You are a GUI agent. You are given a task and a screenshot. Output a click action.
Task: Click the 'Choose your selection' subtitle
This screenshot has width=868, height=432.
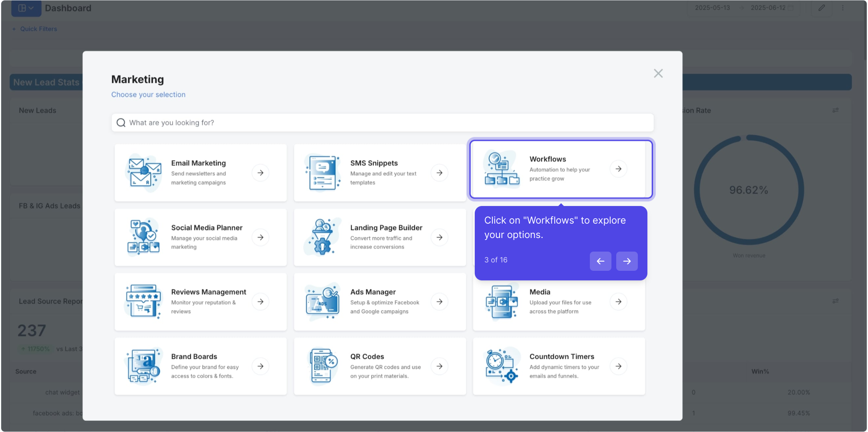tap(148, 94)
